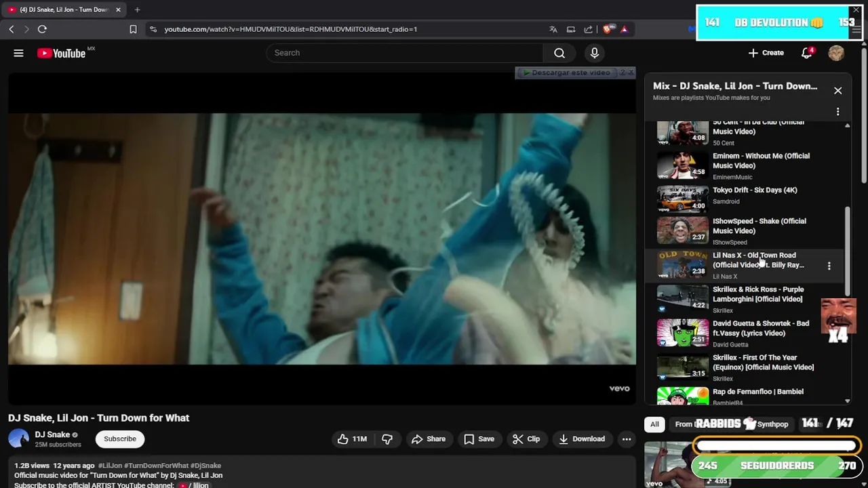
Task: Focus the YouTube search field
Action: pos(404,53)
